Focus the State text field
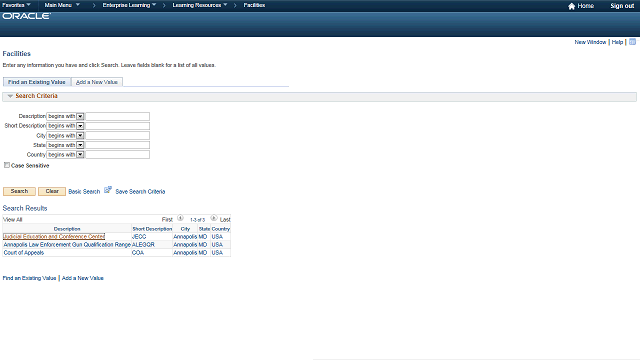640x360 pixels. [118, 145]
